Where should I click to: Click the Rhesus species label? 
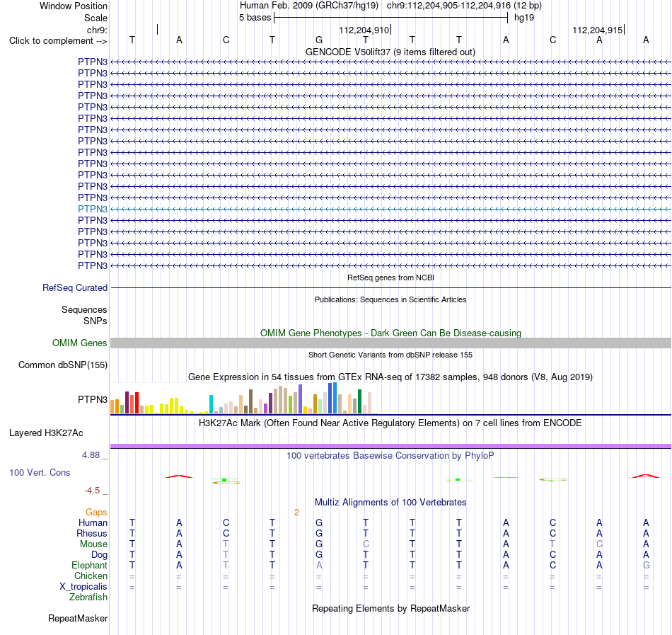pyautogui.click(x=92, y=533)
